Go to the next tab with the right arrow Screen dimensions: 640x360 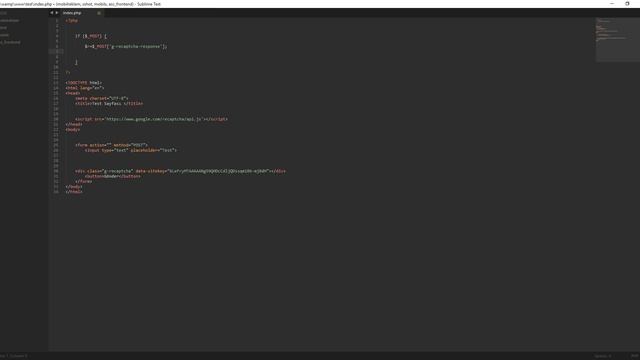coord(56,13)
